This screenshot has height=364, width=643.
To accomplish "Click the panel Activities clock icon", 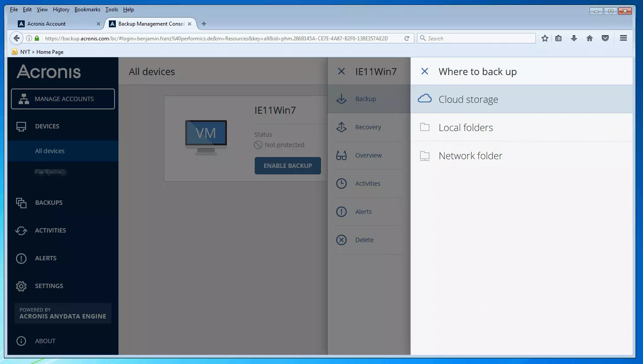I will [x=341, y=184].
